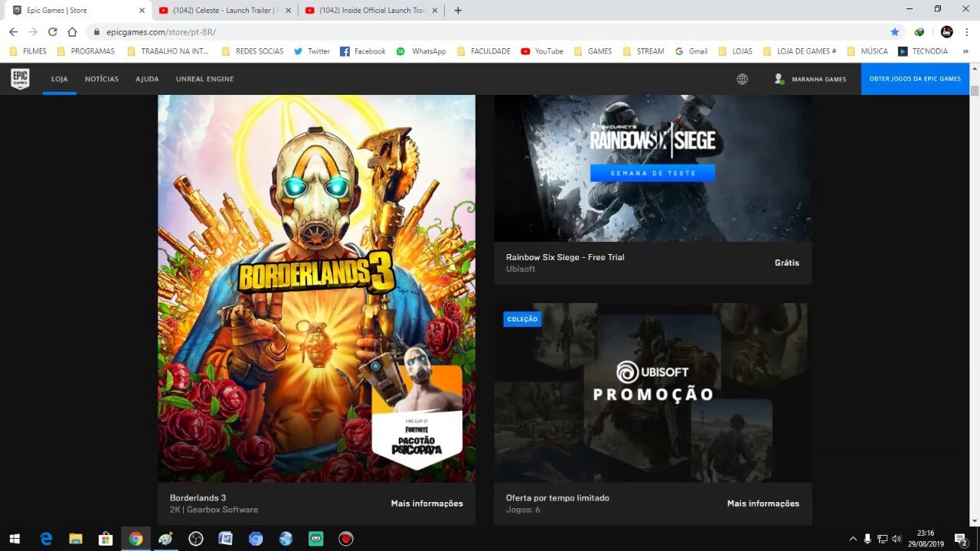
Task: Click the MARANHA GAMES account name
Action: tap(819, 79)
